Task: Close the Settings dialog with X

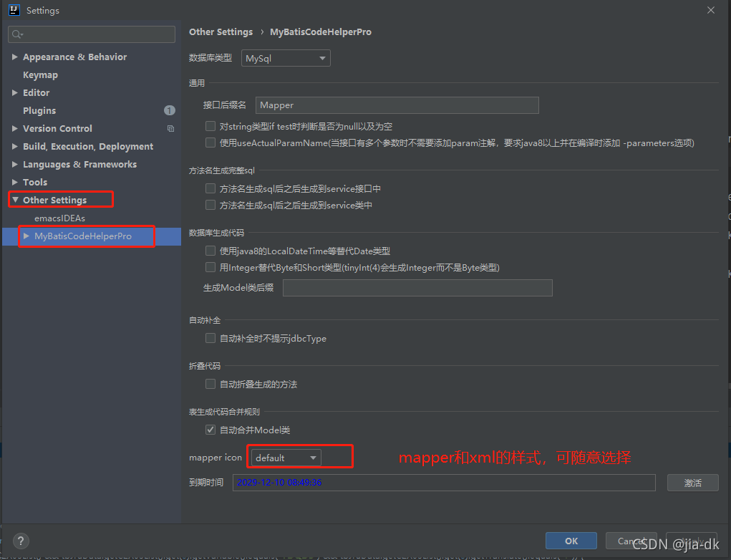Action: click(710, 10)
